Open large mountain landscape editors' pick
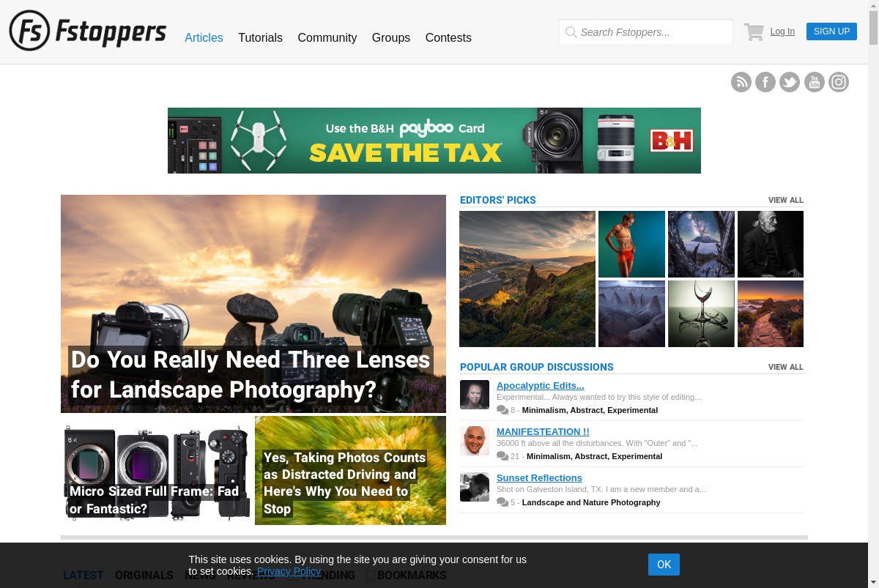 (527, 279)
